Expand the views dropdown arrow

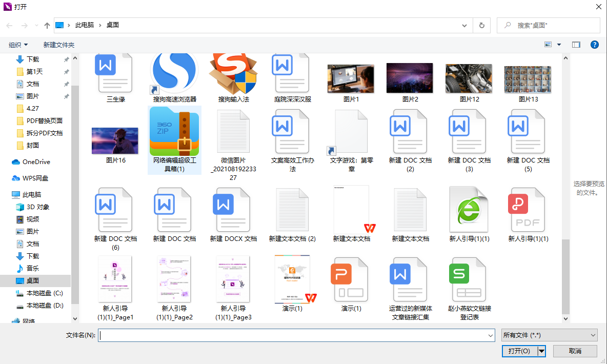560,44
